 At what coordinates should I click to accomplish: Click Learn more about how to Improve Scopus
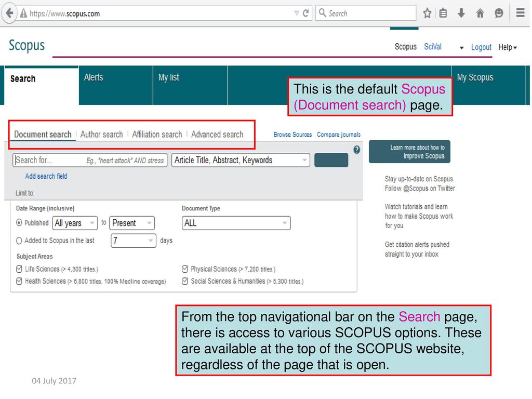[x=409, y=152]
